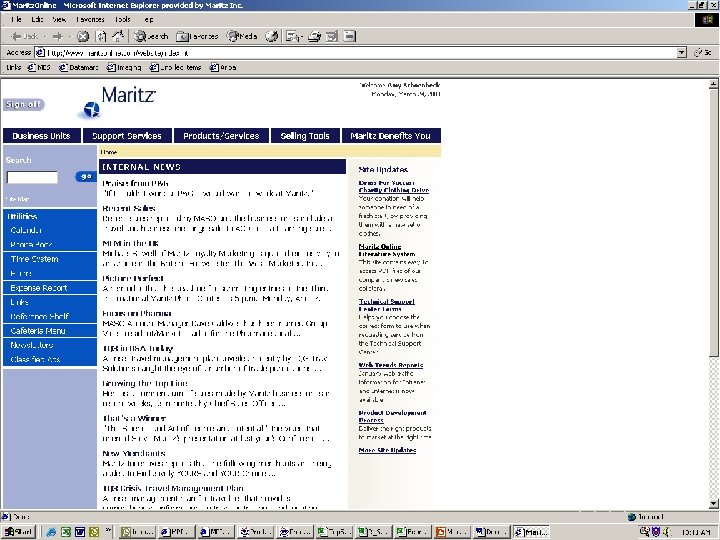The width and height of the screenshot is (720, 540).
Task: Click the first system tray icon
Action: pyautogui.click(x=644, y=532)
